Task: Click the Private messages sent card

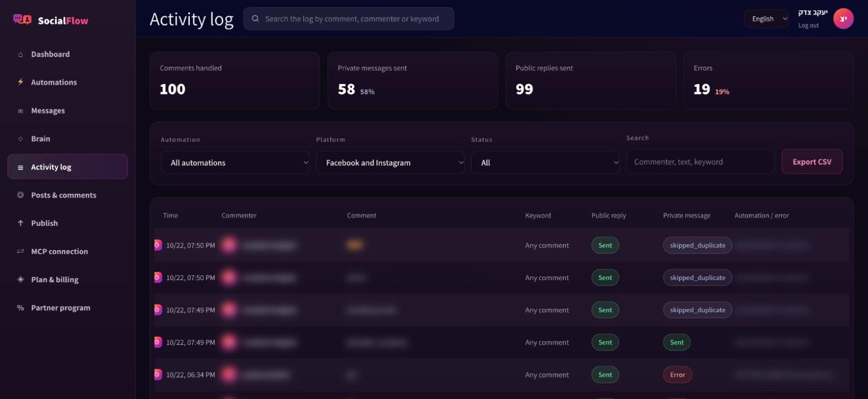Action: [x=413, y=81]
